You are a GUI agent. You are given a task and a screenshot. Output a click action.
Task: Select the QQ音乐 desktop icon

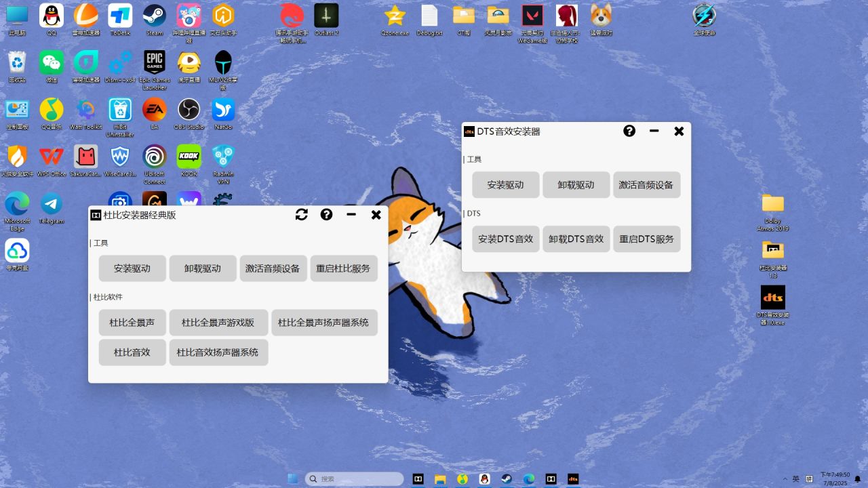52,113
